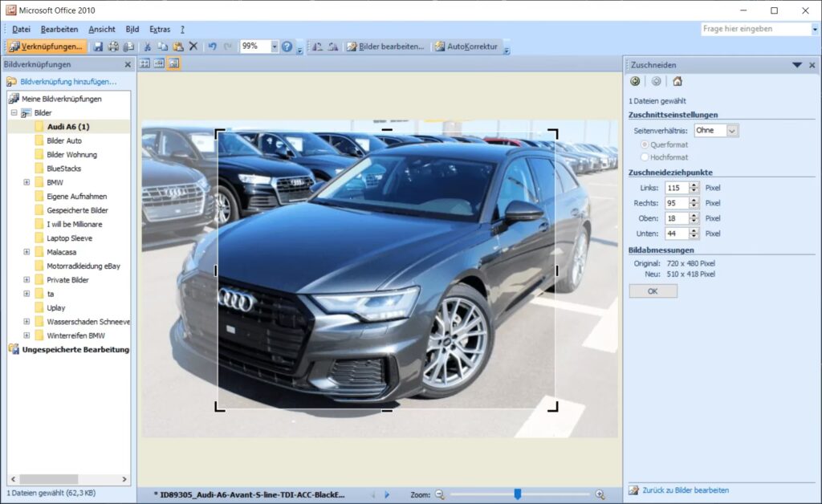Image resolution: width=822 pixels, height=504 pixels.
Task: Click the Save disk icon in toolbar
Action: (x=98, y=47)
